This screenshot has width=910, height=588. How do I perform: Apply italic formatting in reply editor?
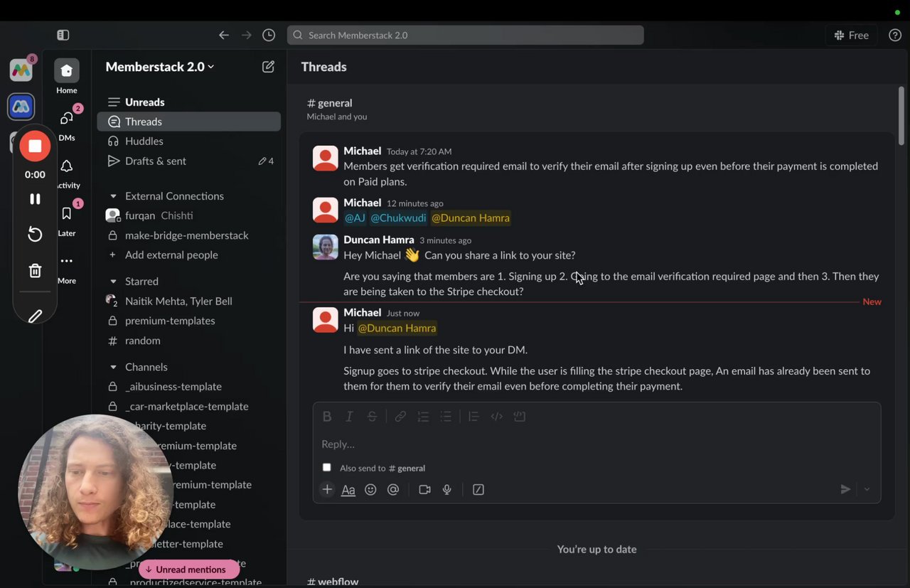click(349, 417)
